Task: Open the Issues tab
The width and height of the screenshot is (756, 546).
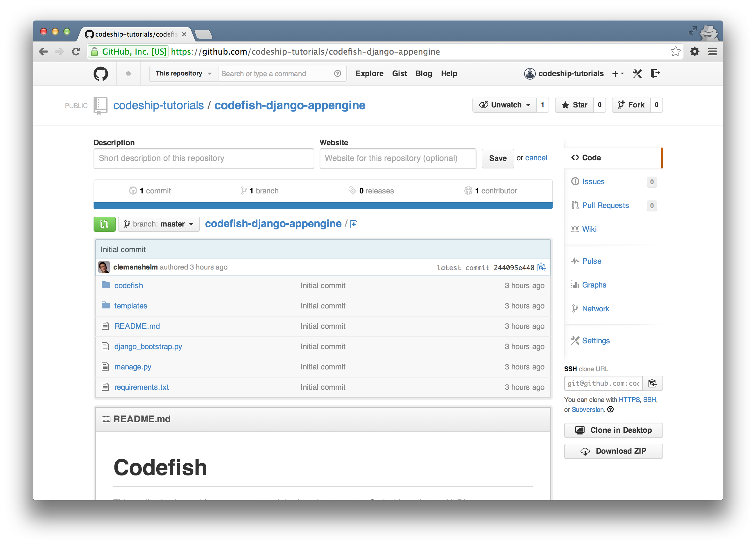Action: pyautogui.click(x=593, y=182)
